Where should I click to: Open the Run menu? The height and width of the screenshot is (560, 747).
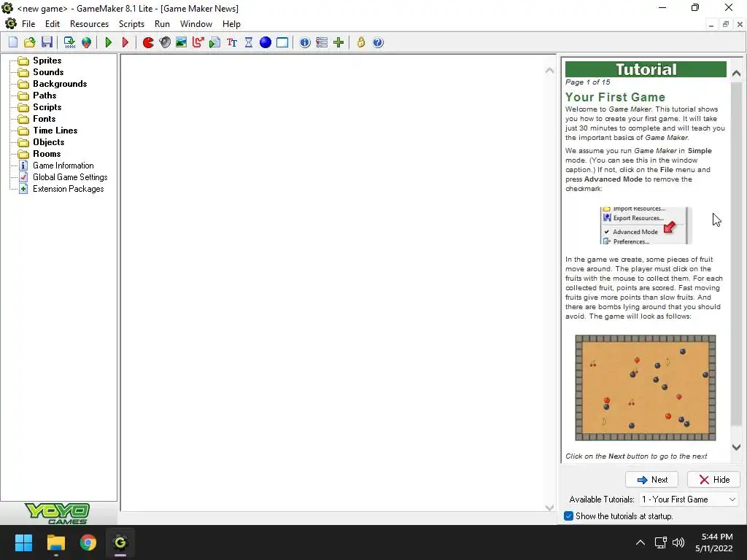point(162,24)
